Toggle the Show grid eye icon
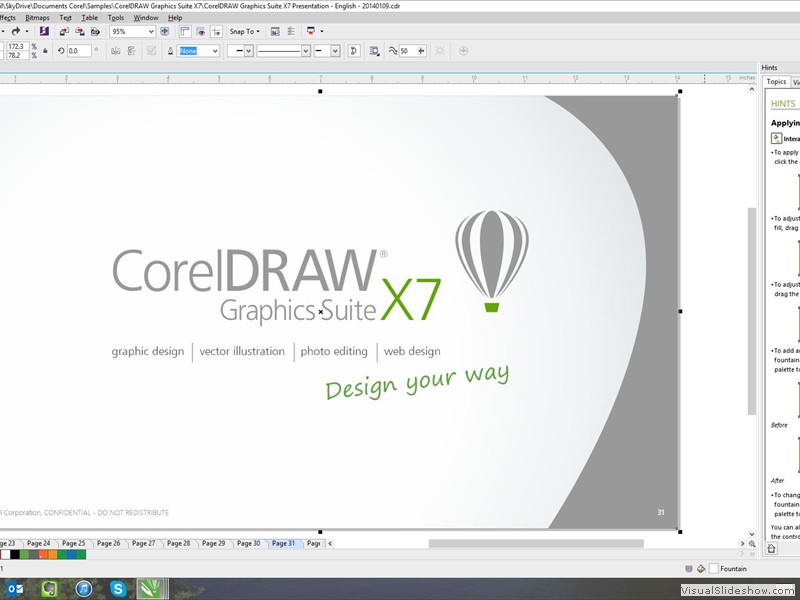Screen dimensions: 800x600 click(201, 32)
